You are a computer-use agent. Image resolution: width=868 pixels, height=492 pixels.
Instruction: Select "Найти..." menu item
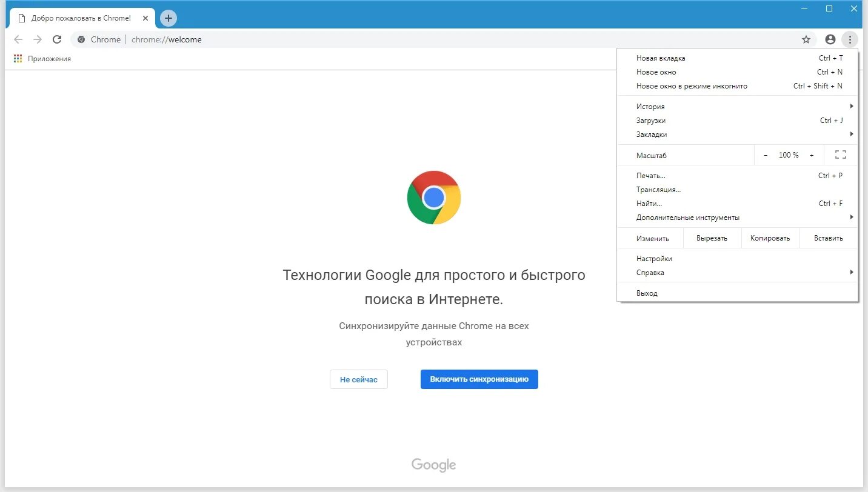[x=738, y=204]
